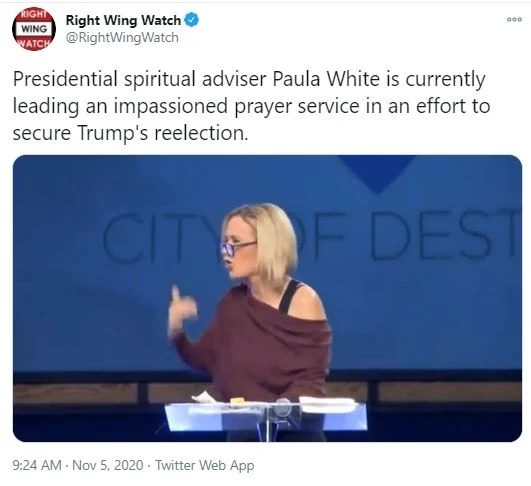Open the Twitter Web App source link
This screenshot has height=486, width=531.
pyautogui.click(x=205, y=465)
